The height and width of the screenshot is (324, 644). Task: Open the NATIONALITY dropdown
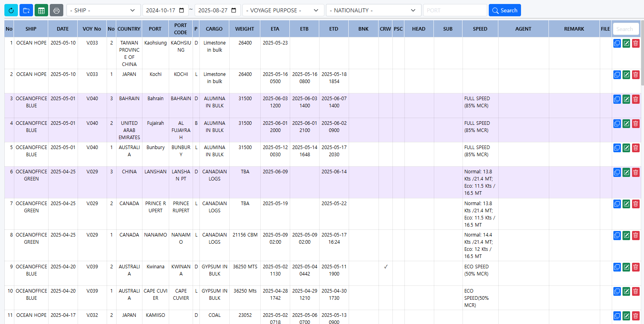coord(373,10)
